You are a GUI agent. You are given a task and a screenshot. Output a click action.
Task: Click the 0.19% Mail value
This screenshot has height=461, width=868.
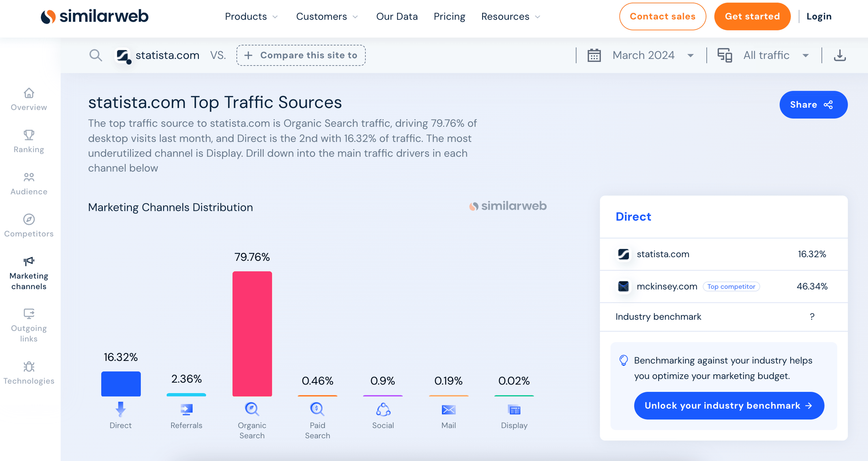[448, 381]
